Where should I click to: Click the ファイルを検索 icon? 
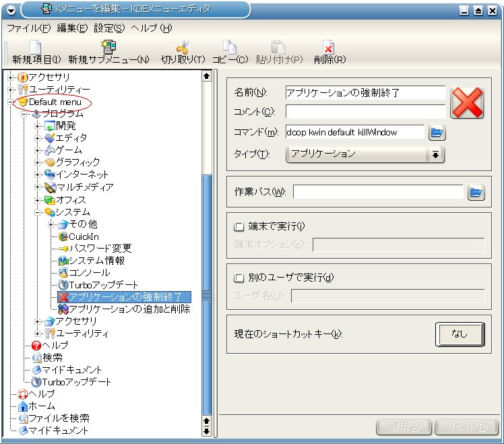(23, 418)
